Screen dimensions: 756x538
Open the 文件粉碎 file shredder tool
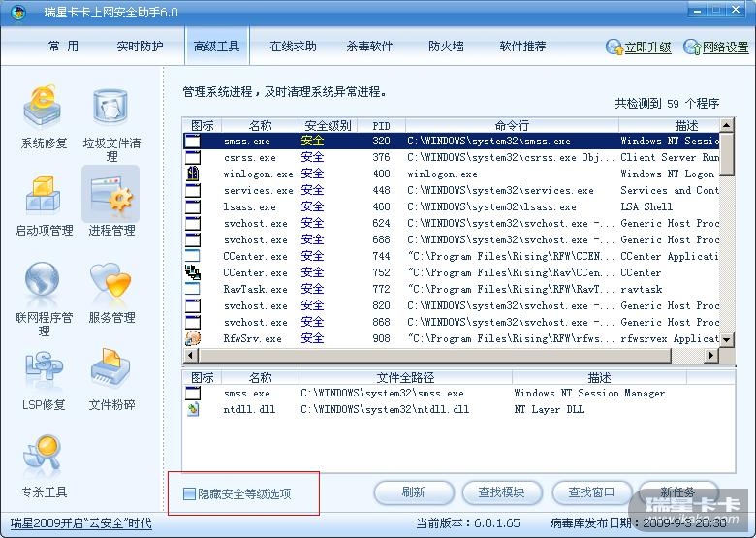coord(111,379)
